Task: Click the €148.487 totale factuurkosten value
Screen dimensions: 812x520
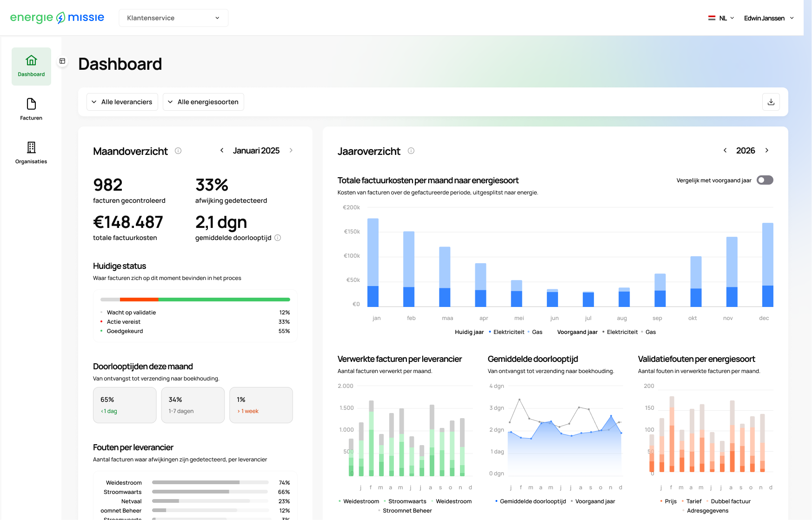Action: (x=128, y=222)
